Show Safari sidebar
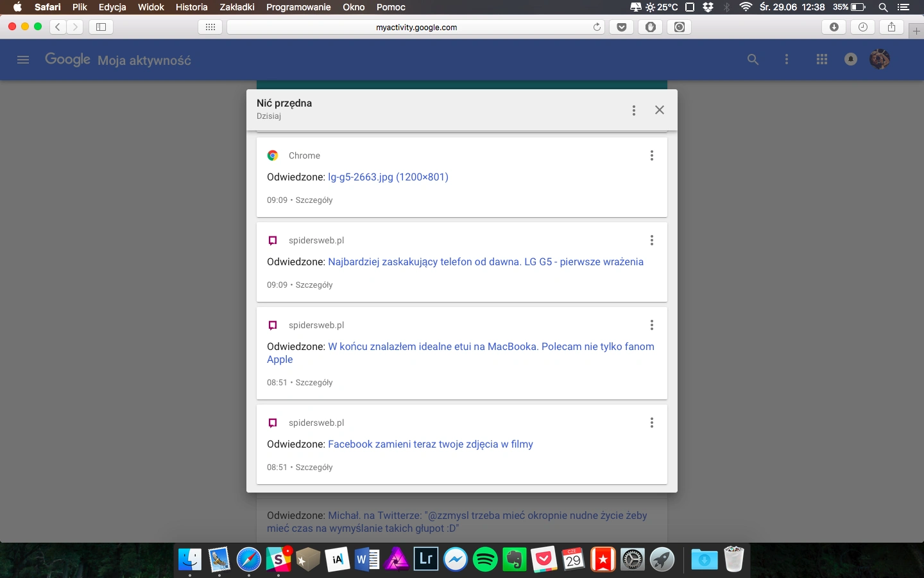 coord(101,27)
